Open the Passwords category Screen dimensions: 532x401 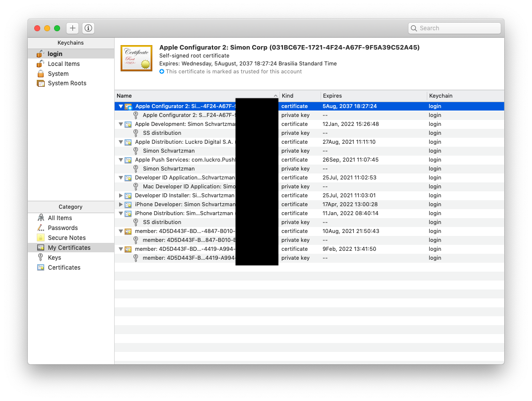tap(63, 228)
